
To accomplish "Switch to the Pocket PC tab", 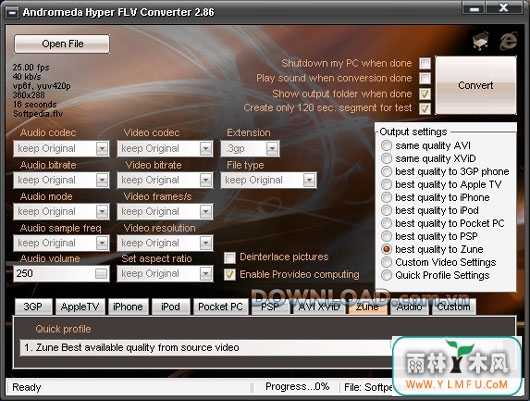I will (220, 307).
